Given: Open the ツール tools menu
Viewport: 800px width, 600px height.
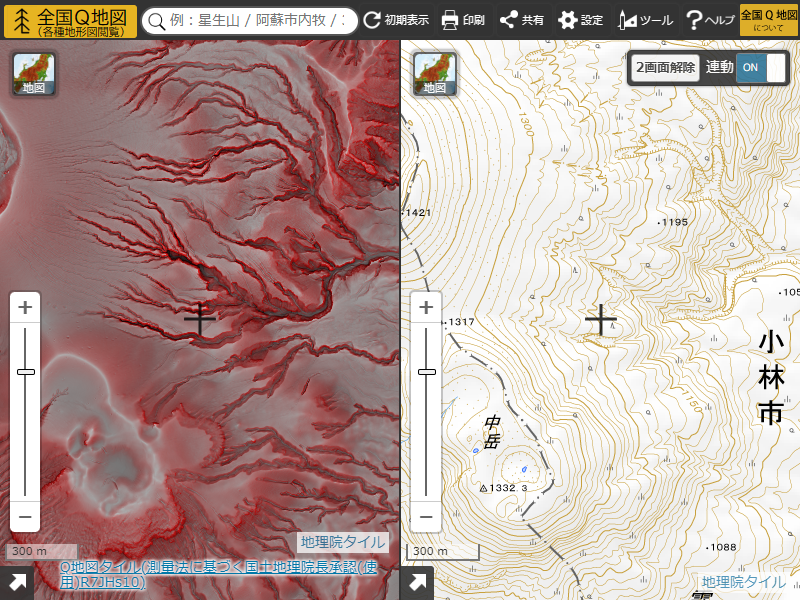Looking at the screenshot, I should click(x=645, y=20).
